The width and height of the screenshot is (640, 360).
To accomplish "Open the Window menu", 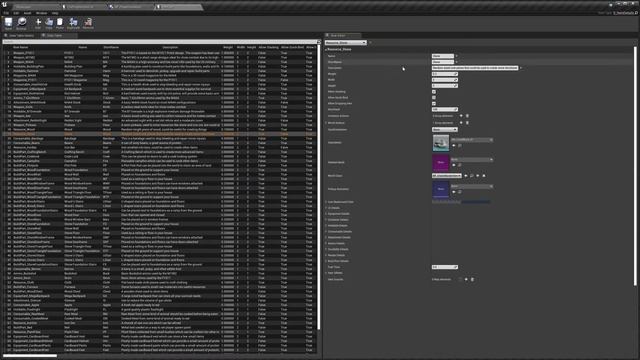I will [41, 13].
